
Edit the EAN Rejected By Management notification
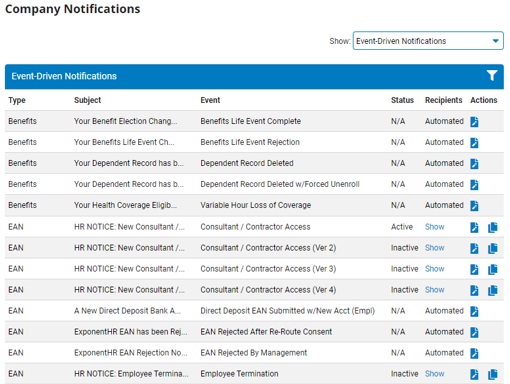coord(474,353)
